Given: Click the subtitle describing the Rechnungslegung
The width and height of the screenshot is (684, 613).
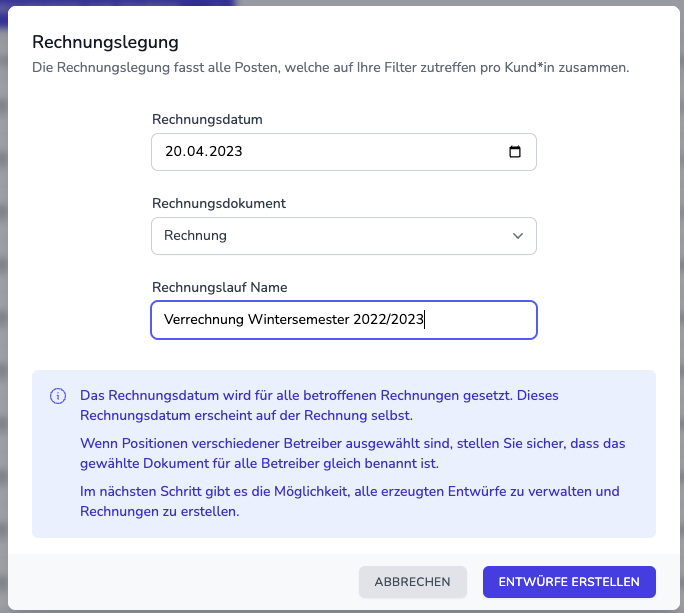Looking at the screenshot, I should click(330, 68).
